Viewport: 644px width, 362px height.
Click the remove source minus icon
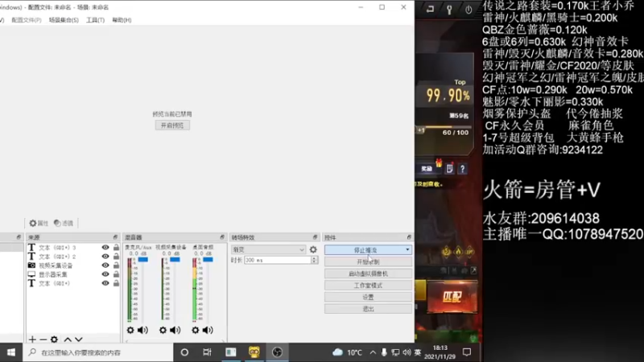coord(43,339)
